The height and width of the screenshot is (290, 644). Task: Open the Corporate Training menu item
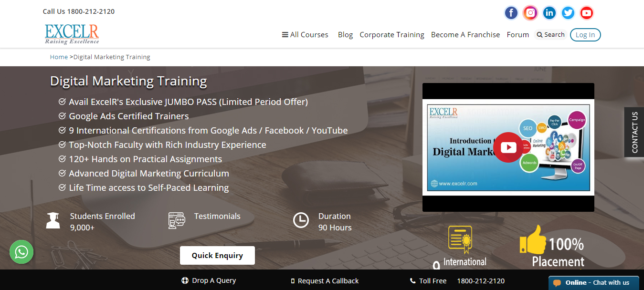tap(391, 34)
